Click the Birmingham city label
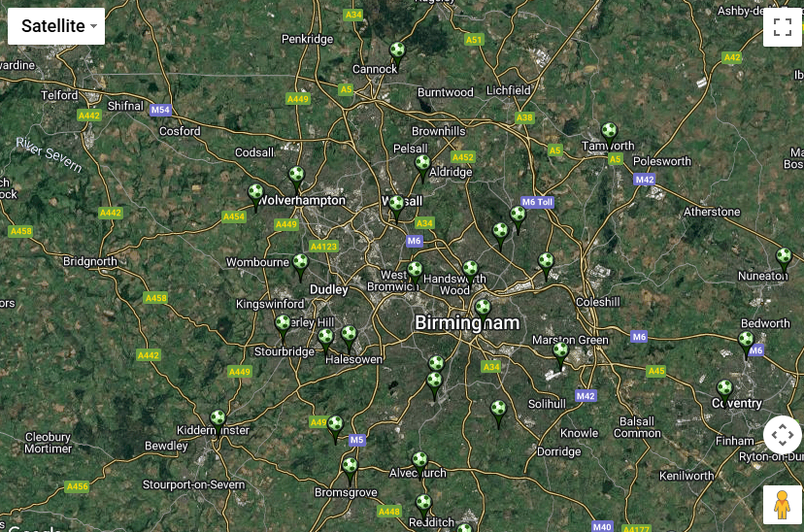Image resolution: width=804 pixels, height=532 pixels. coord(467,323)
